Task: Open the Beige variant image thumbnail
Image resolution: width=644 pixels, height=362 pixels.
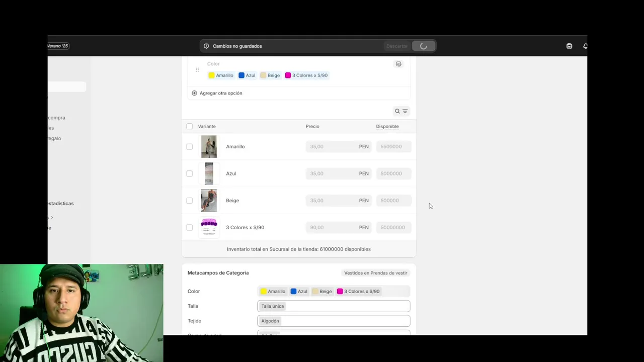Action: pyautogui.click(x=209, y=201)
